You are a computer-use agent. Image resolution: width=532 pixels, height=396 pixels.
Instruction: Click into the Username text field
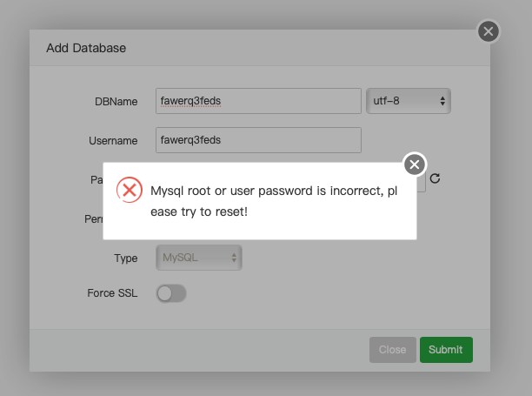click(258, 140)
